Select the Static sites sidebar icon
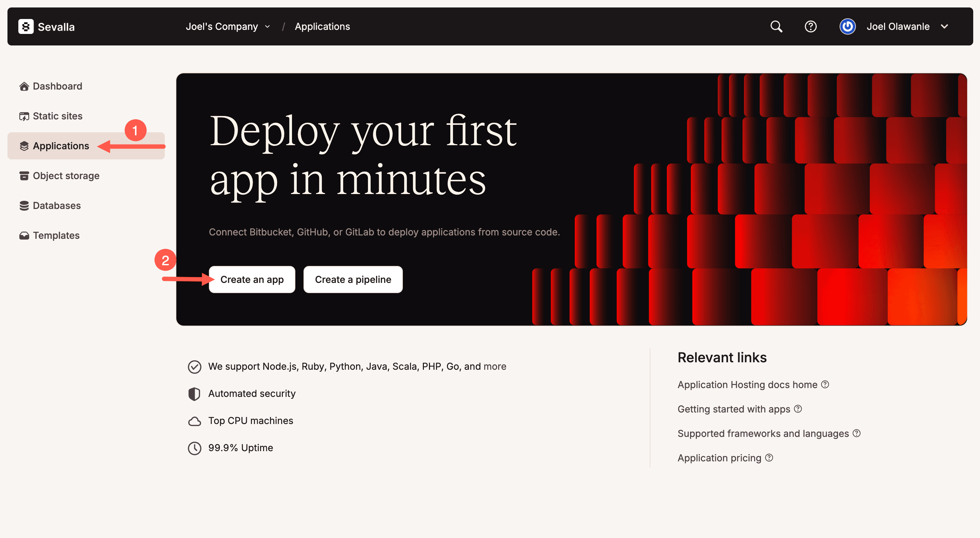Screen dimensions: 980x538 click(x=24, y=116)
